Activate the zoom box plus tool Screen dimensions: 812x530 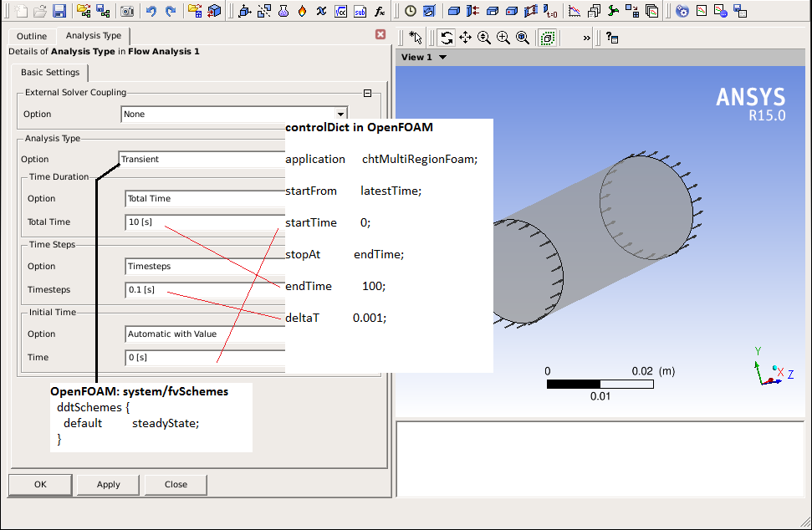click(503, 38)
